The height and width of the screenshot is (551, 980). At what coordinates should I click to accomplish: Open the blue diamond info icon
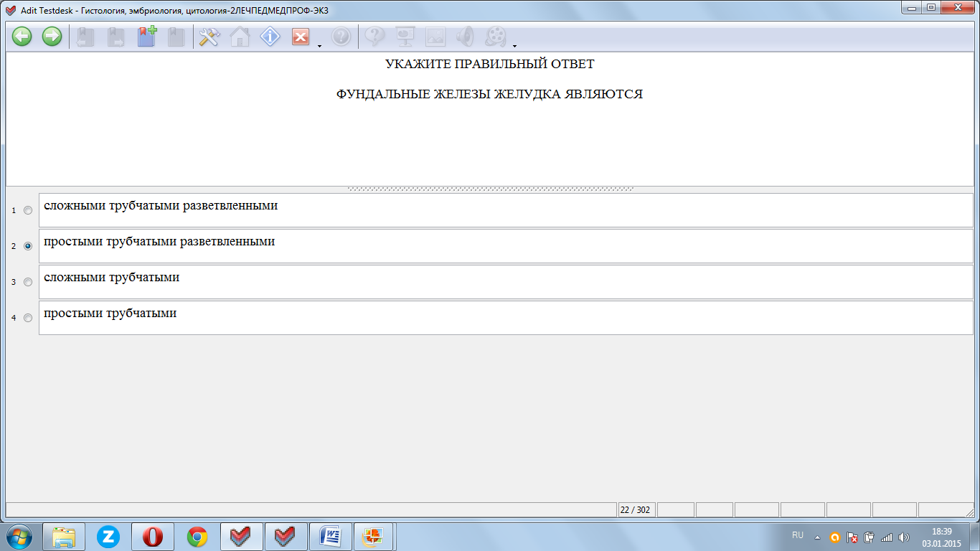[x=270, y=37]
